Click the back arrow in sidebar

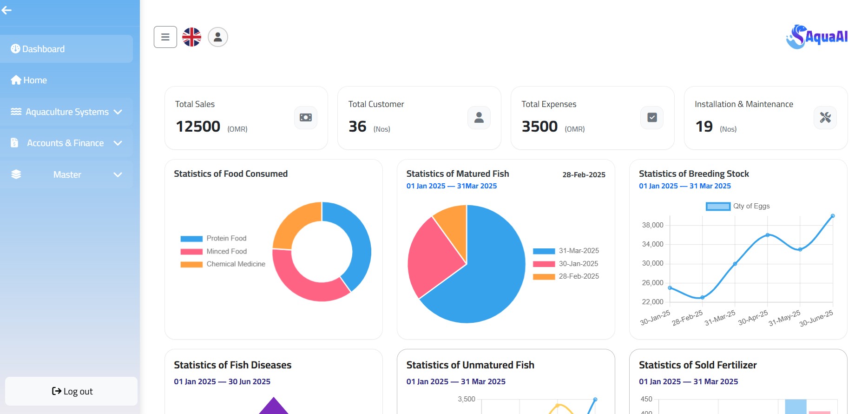click(x=7, y=10)
